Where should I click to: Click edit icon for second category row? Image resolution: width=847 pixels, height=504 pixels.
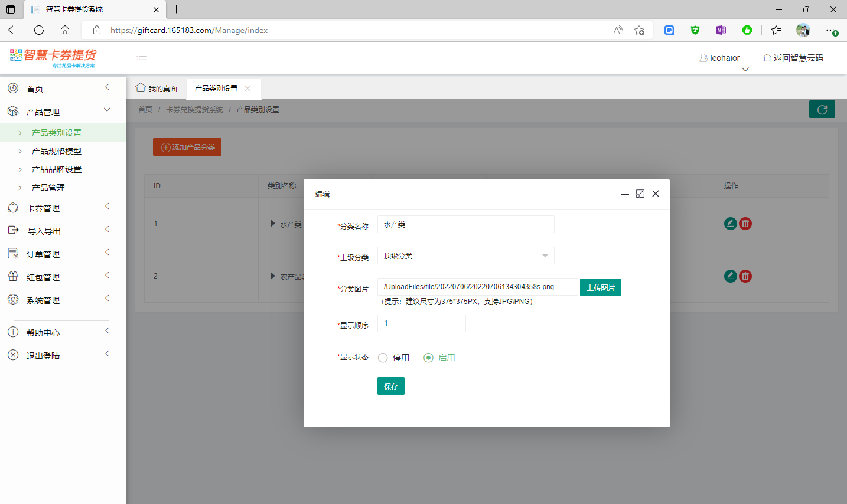tap(730, 276)
